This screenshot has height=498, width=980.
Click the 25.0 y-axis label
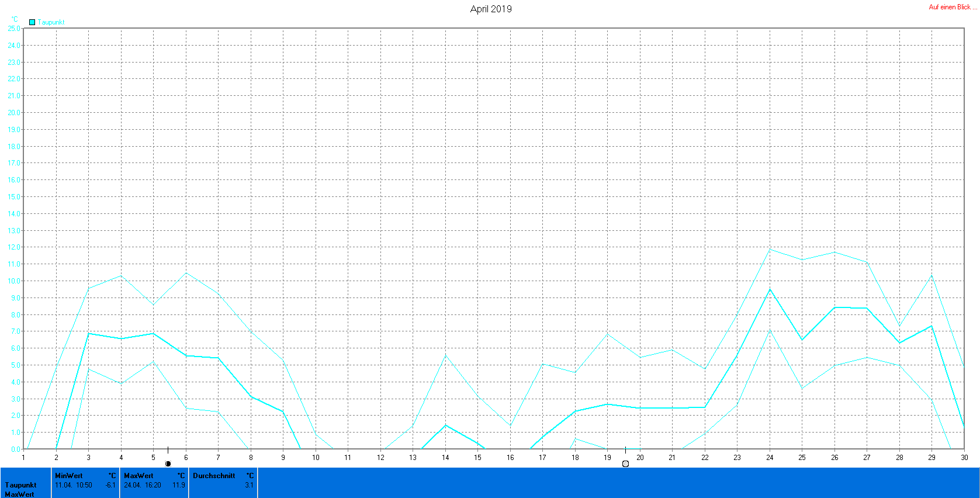point(13,28)
